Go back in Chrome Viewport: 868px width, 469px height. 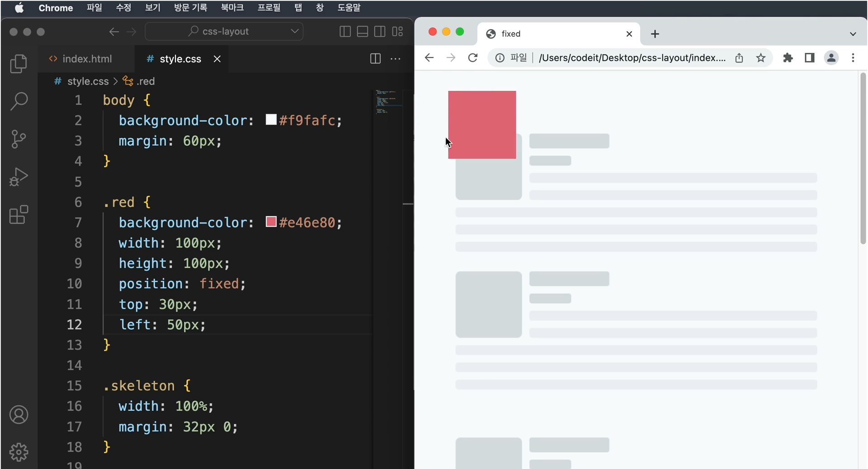point(429,58)
